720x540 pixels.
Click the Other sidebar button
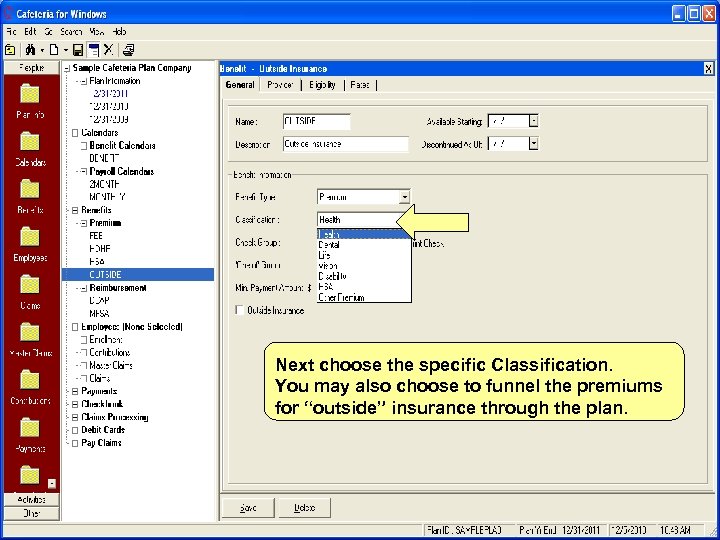32,513
